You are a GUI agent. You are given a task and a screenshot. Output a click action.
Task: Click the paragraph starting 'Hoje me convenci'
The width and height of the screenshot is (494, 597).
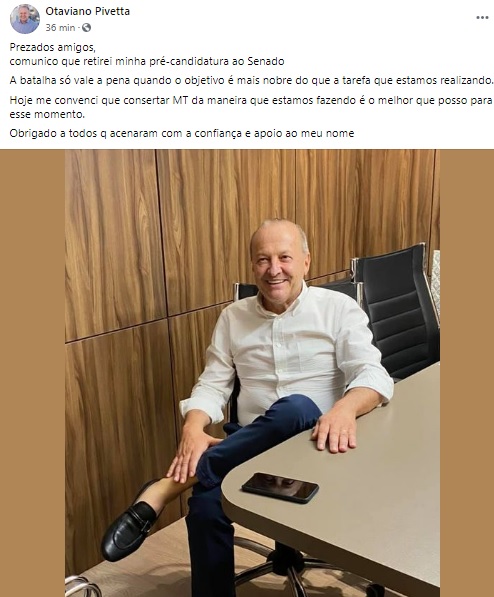coord(251,107)
